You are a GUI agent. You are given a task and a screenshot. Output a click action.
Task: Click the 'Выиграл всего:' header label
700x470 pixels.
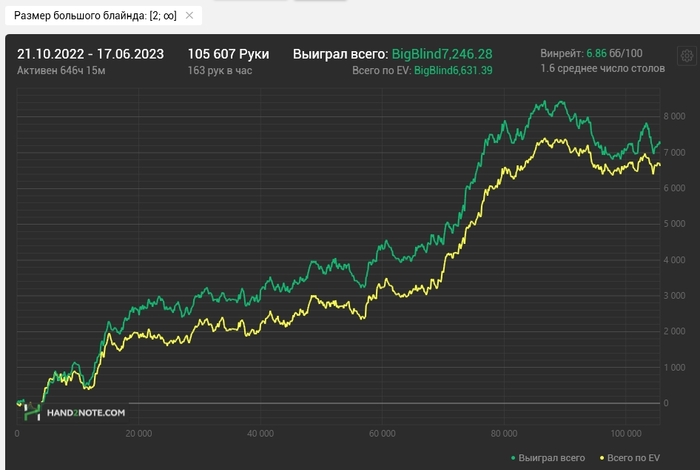341,54
